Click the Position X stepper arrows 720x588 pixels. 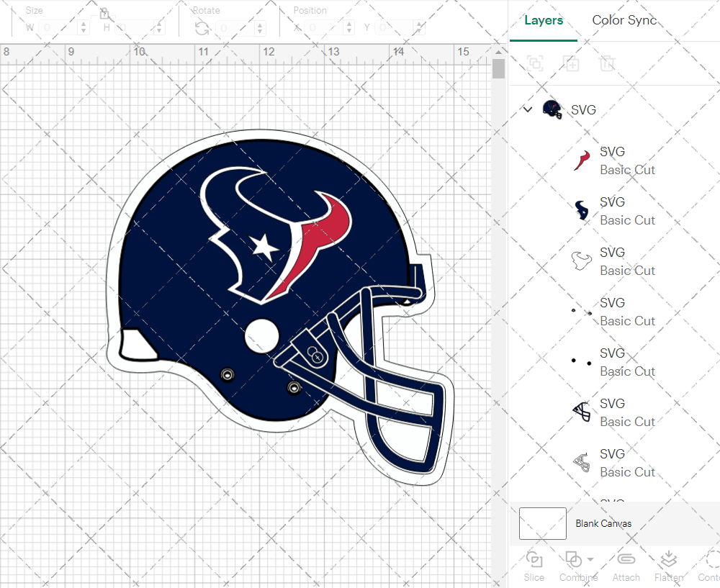point(349,27)
